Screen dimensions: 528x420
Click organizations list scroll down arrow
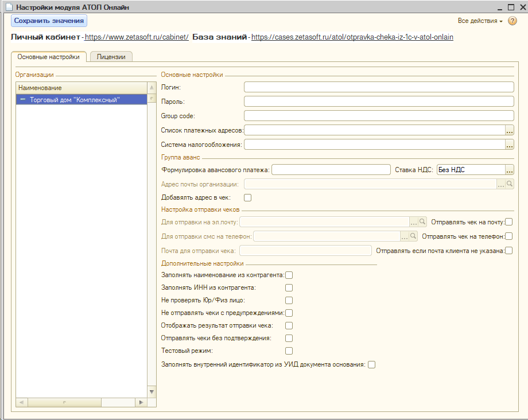[x=152, y=391]
